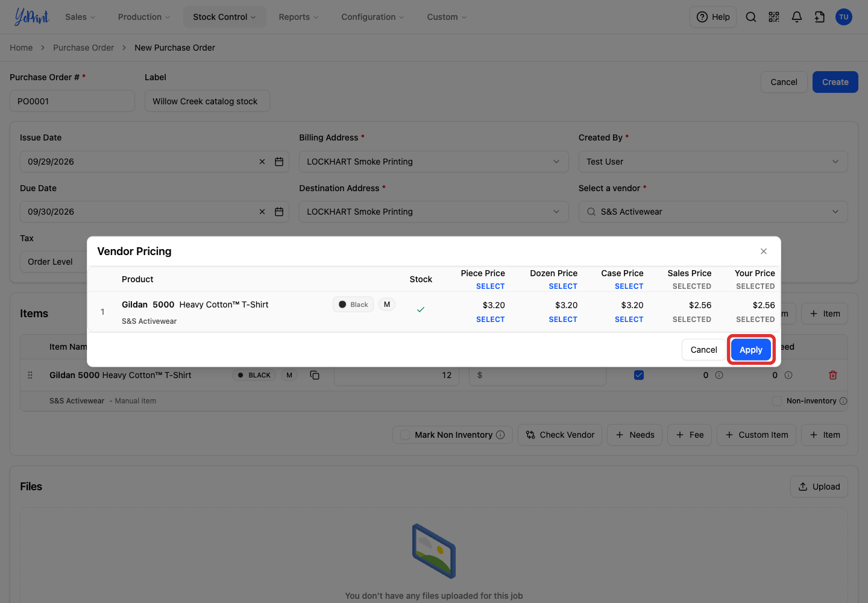Clear the Issue Date value

[x=262, y=162]
